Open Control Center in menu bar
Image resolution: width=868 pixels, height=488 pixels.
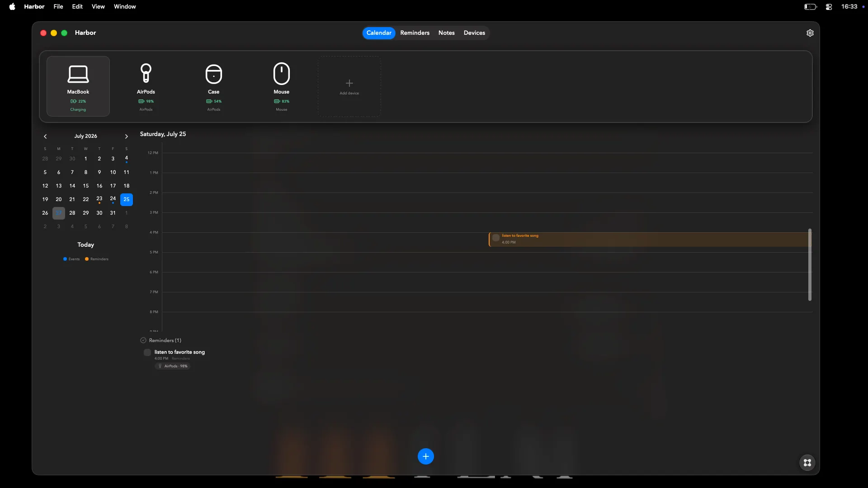tap(829, 7)
